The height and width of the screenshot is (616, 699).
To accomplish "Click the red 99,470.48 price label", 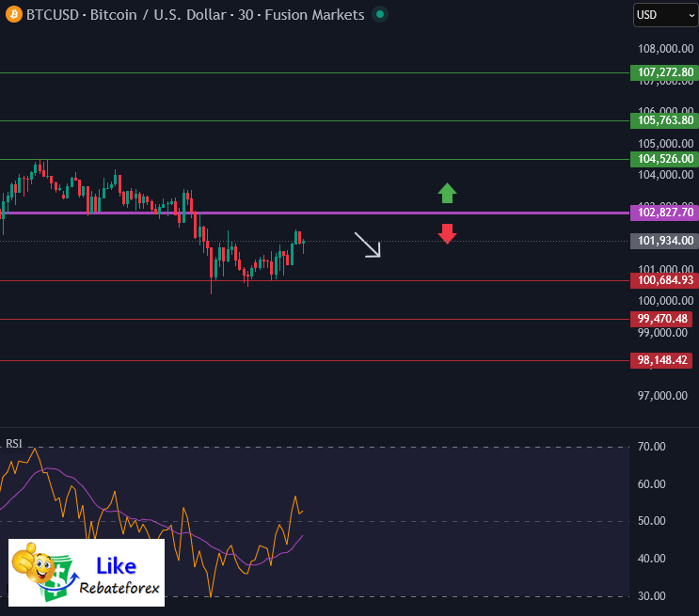I will tap(661, 319).
